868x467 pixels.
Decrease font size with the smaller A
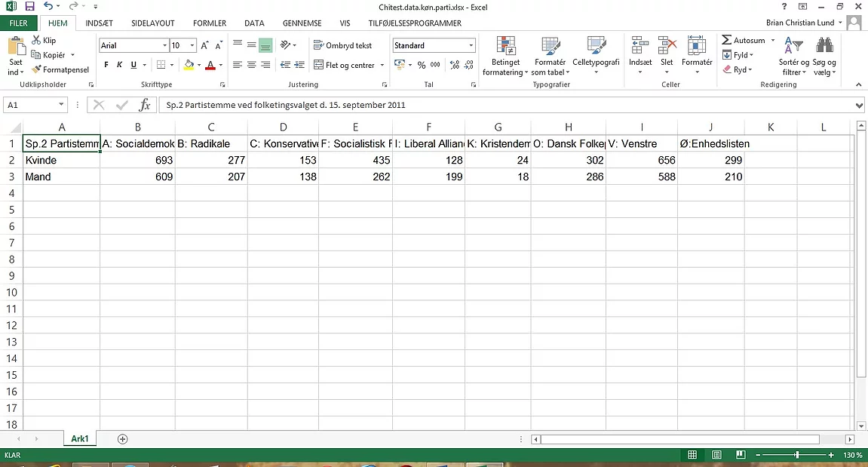click(x=219, y=45)
